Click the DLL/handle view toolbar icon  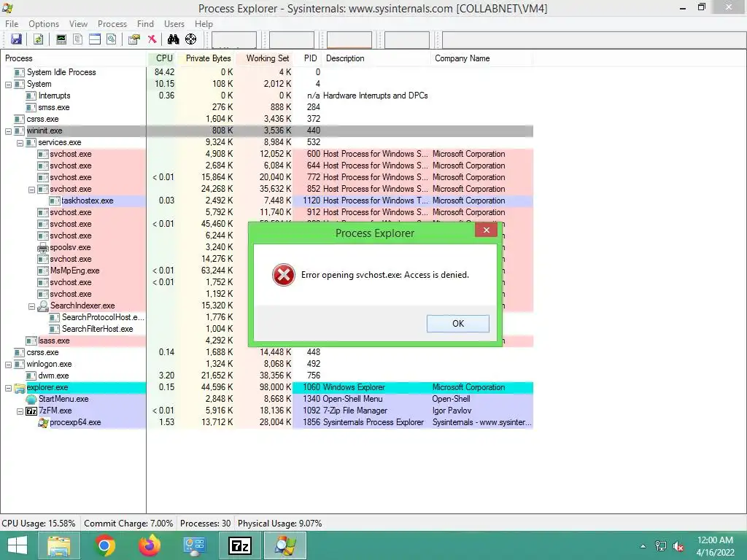[112, 39]
